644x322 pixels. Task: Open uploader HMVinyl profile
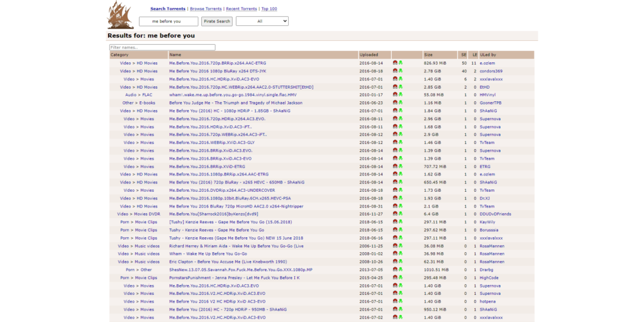487,95
